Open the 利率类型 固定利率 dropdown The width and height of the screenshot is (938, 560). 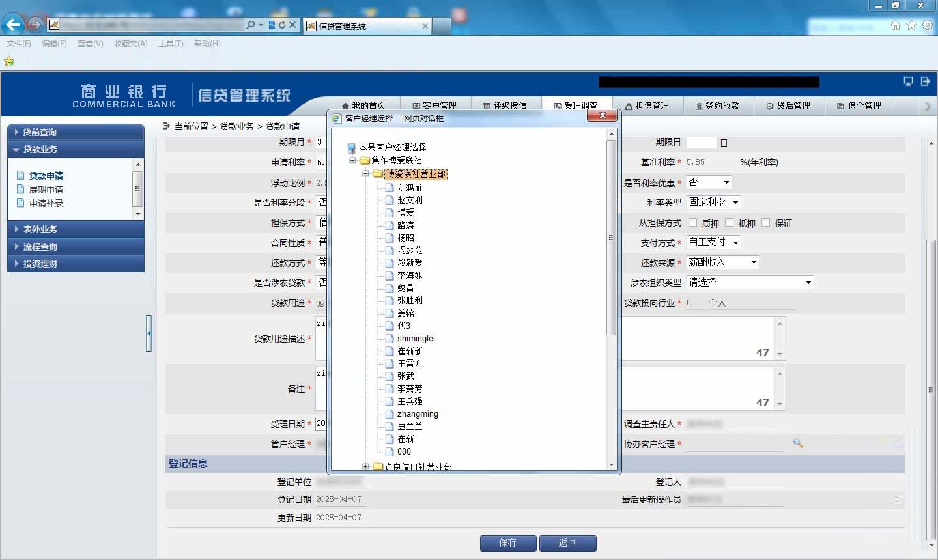(714, 203)
